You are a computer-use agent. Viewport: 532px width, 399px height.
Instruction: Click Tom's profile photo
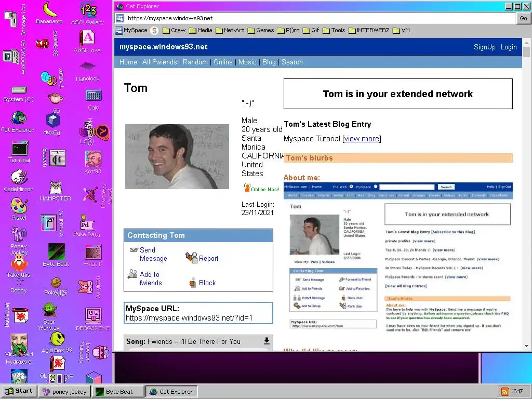[177, 156]
